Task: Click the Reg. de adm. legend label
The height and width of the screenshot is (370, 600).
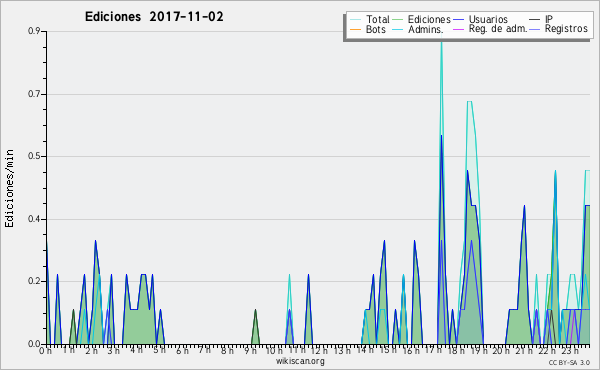Action: [498, 29]
